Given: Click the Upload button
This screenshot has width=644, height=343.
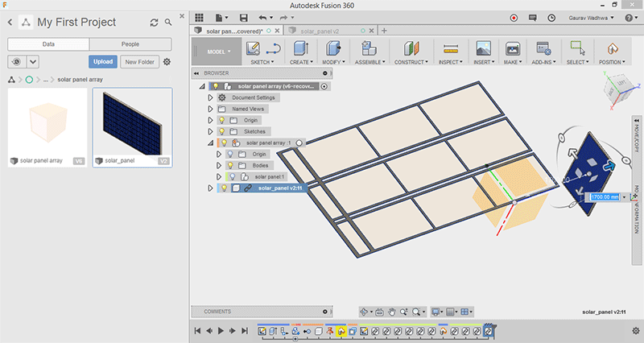Looking at the screenshot, I should point(103,61).
